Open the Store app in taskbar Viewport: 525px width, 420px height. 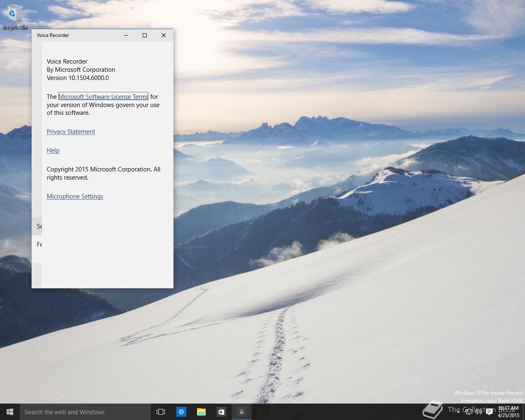[221, 412]
